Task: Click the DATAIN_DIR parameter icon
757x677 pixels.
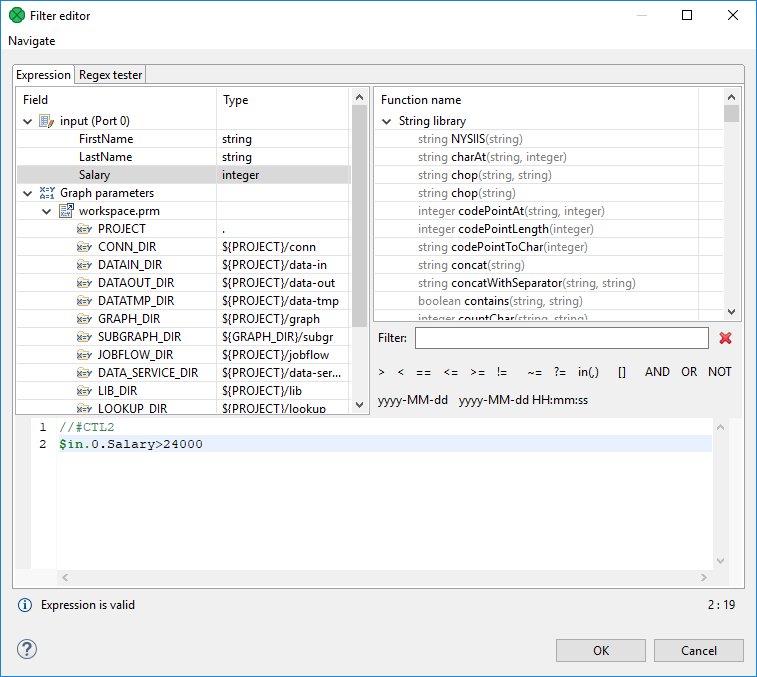Action: click(x=85, y=265)
